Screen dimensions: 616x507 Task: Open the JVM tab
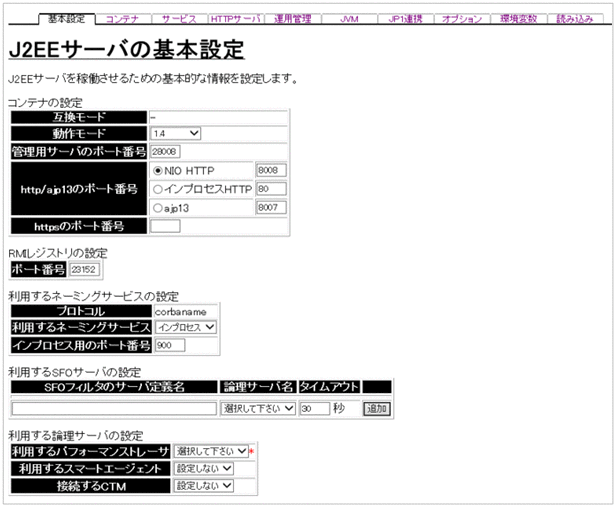coord(349,19)
